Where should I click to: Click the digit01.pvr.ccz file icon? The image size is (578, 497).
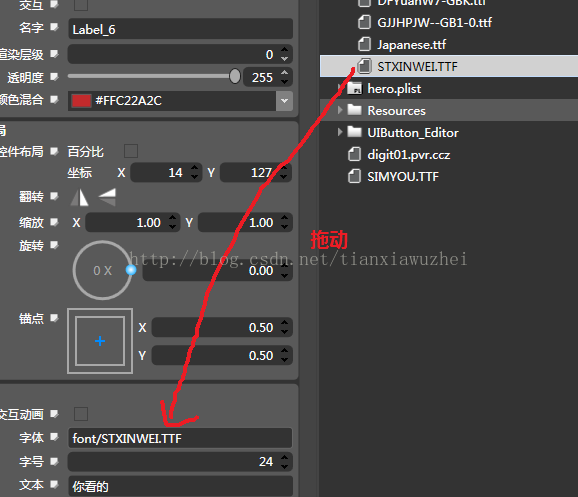[354, 154]
